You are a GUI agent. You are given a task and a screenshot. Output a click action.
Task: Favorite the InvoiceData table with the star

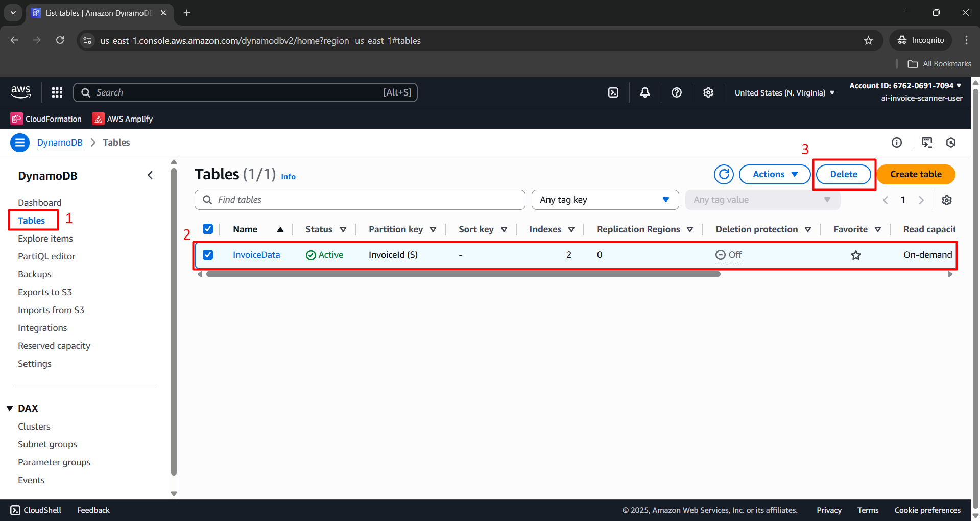(856, 255)
